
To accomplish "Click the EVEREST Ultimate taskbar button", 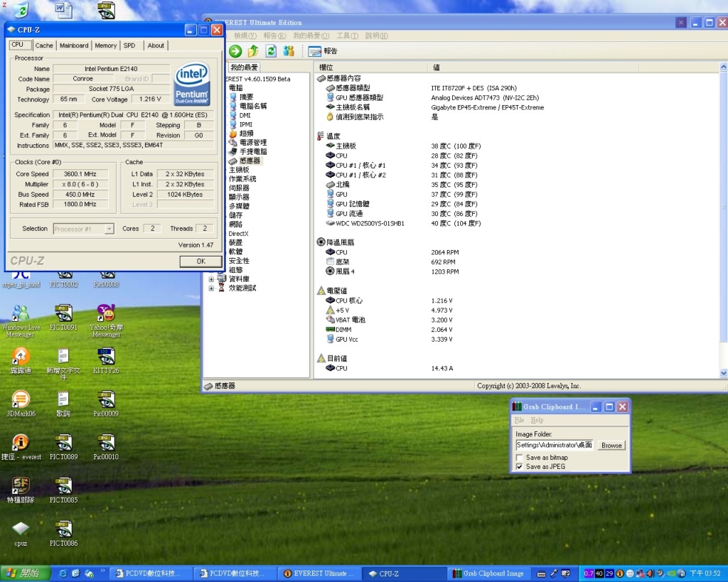I will tap(319, 573).
